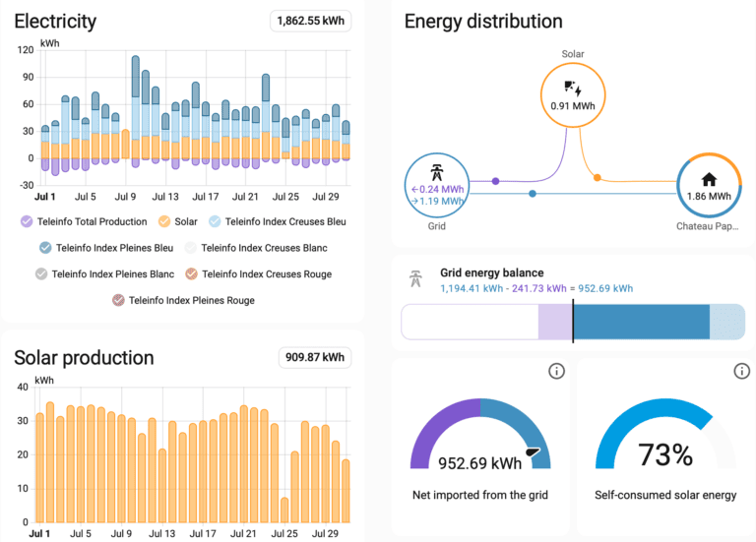Click the 0.91 MWh solar value

point(573,106)
